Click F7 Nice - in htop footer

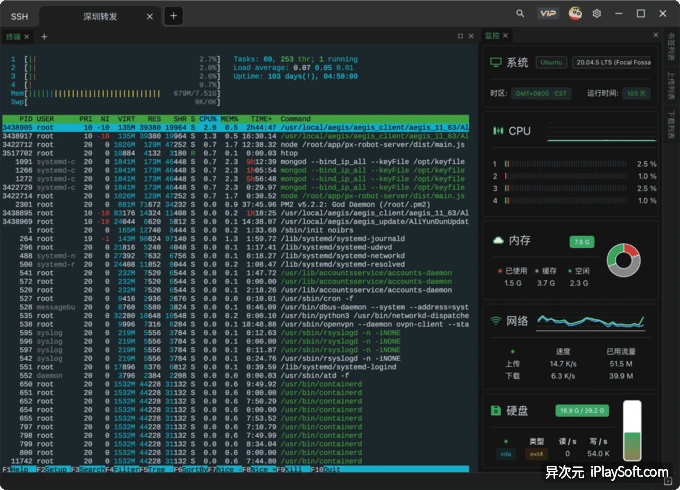(225, 470)
